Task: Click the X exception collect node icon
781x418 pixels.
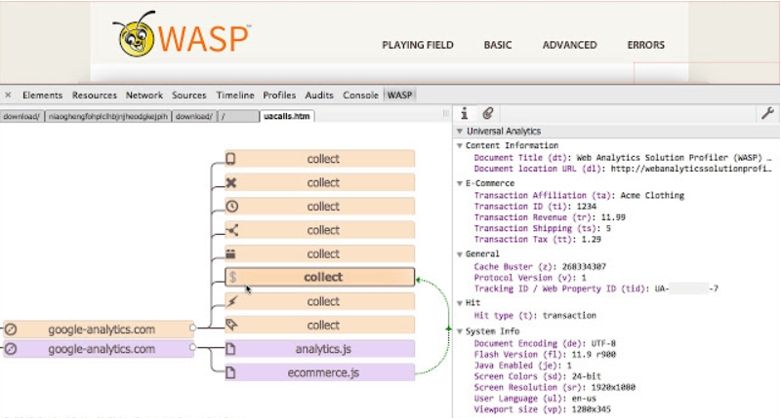Action: (x=231, y=183)
